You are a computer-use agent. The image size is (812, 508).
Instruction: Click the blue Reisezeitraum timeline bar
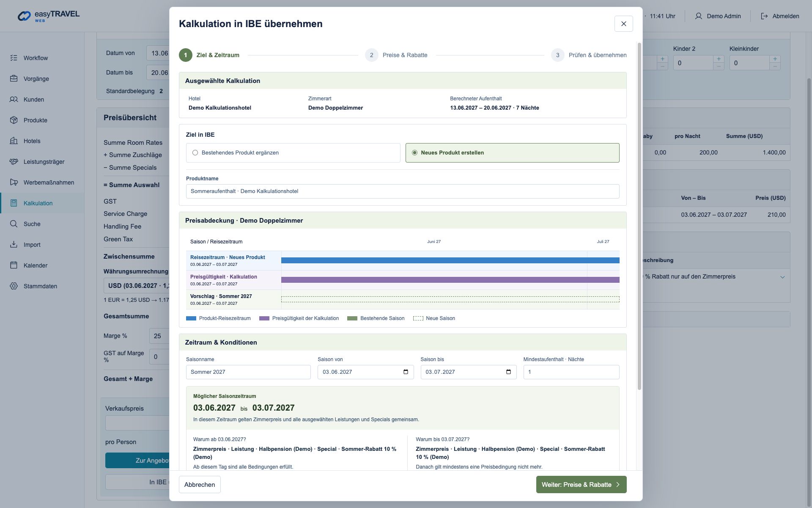click(450, 260)
